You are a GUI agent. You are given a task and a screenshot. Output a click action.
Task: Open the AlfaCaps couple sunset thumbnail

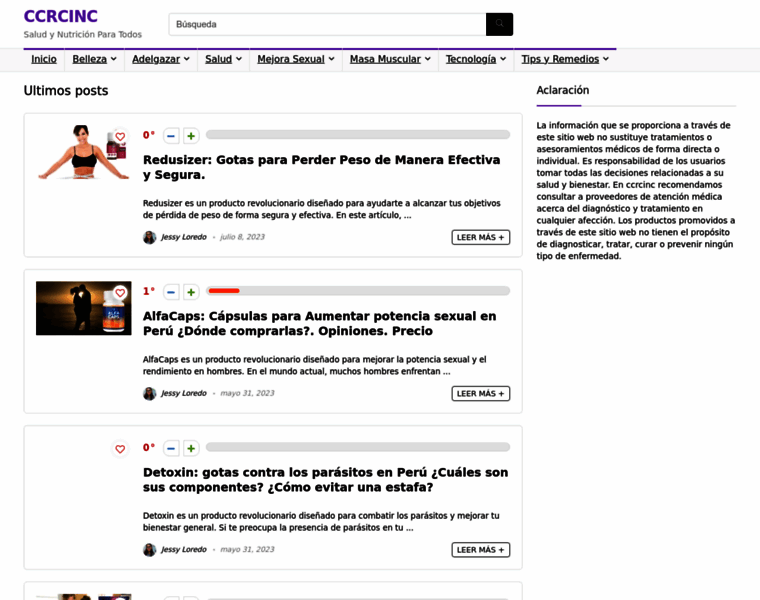point(83,308)
